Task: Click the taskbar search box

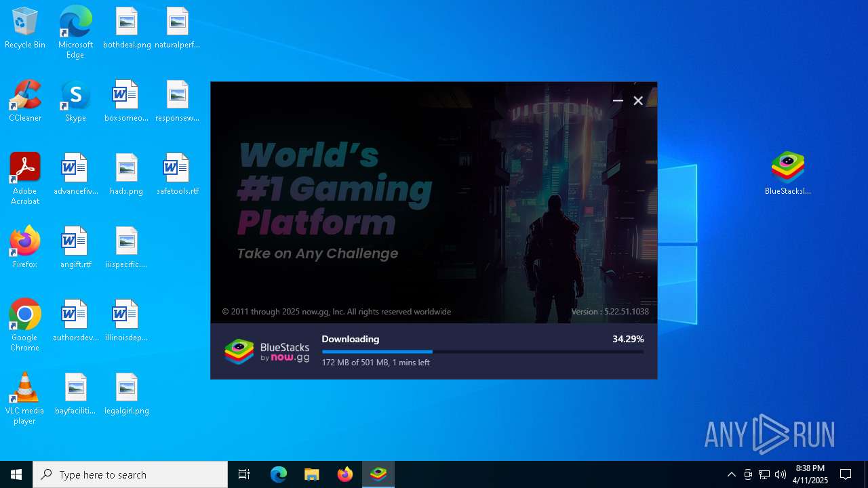Action: point(130,474)
